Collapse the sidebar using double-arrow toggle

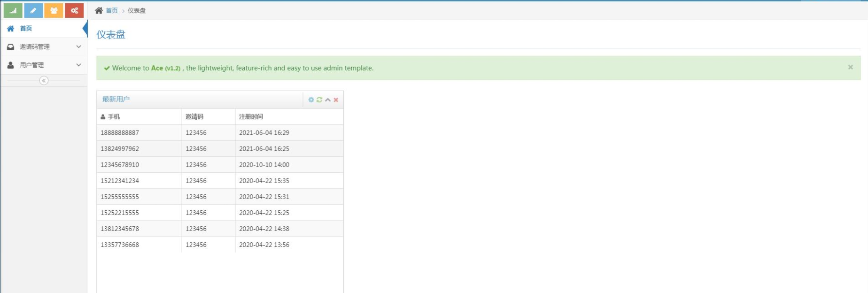[x=44, y=81]
